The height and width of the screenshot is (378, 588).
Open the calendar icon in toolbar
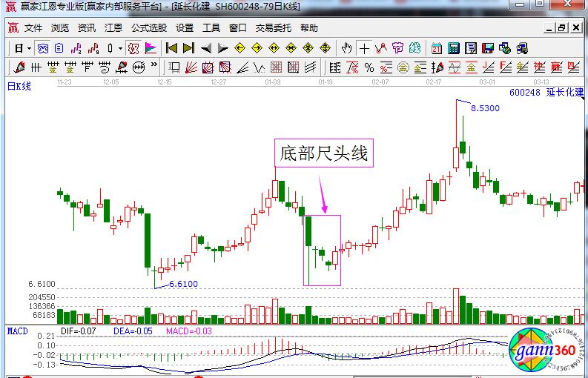click(437, 48)
